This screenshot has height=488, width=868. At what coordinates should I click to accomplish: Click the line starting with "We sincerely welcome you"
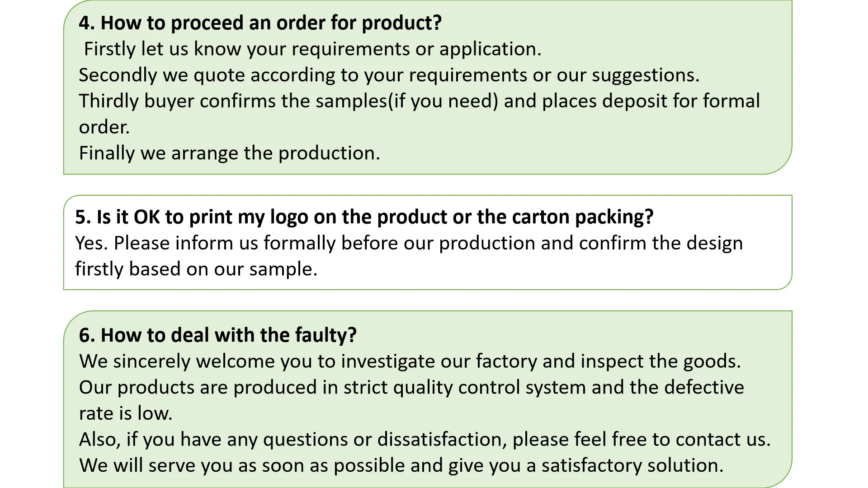410,361
